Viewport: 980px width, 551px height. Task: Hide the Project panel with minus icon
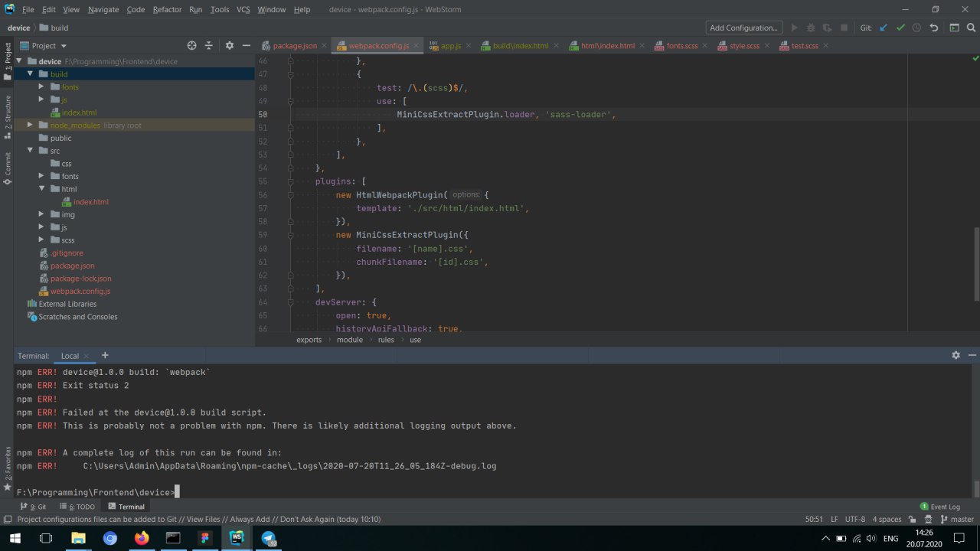coord(246,46)
